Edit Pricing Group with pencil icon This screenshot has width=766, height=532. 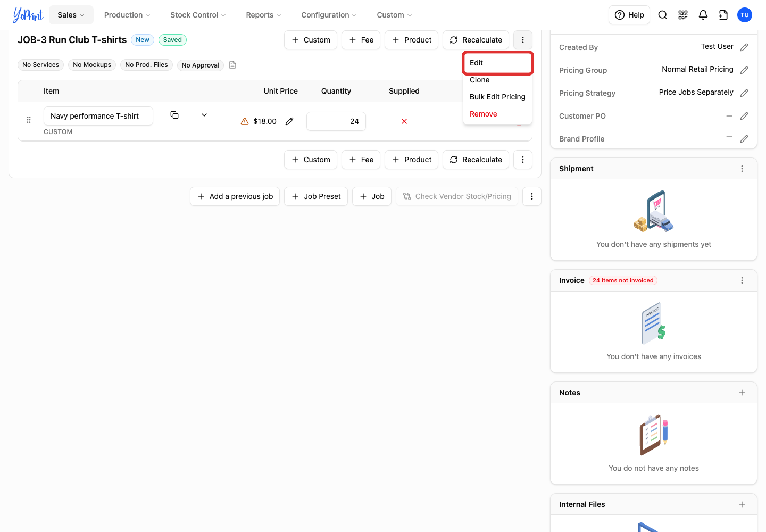pyautogui.click(x=744, y=70)
